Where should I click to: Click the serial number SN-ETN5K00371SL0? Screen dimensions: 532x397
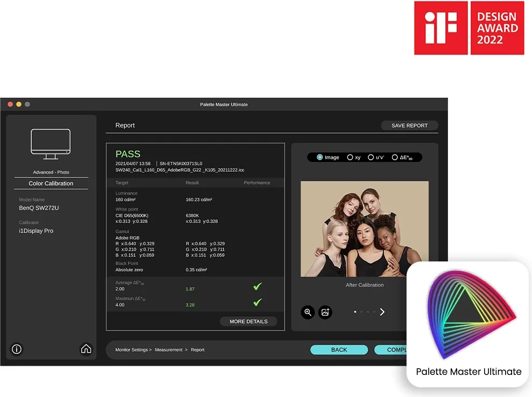tap(181, 164)
